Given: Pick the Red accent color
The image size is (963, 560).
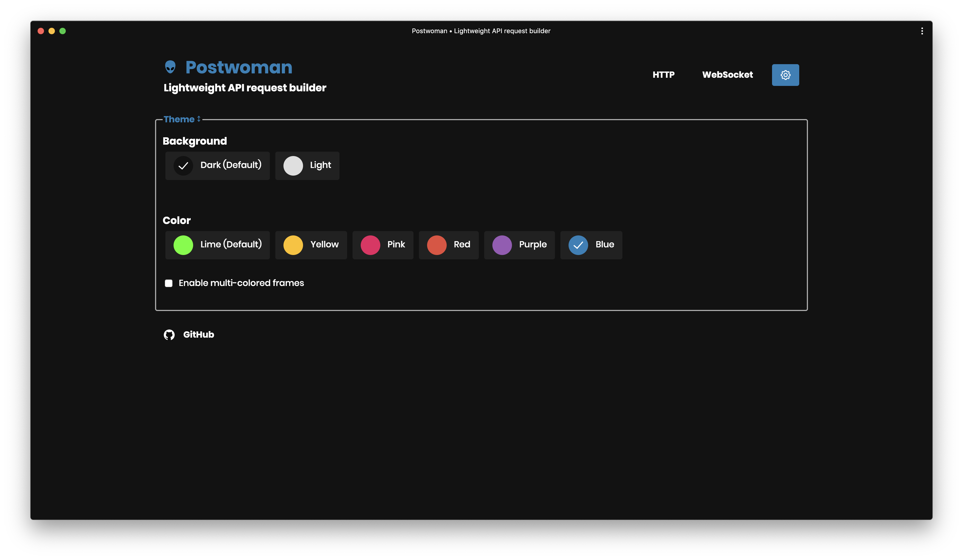Looking at the screenshot, I should (448, 245).
